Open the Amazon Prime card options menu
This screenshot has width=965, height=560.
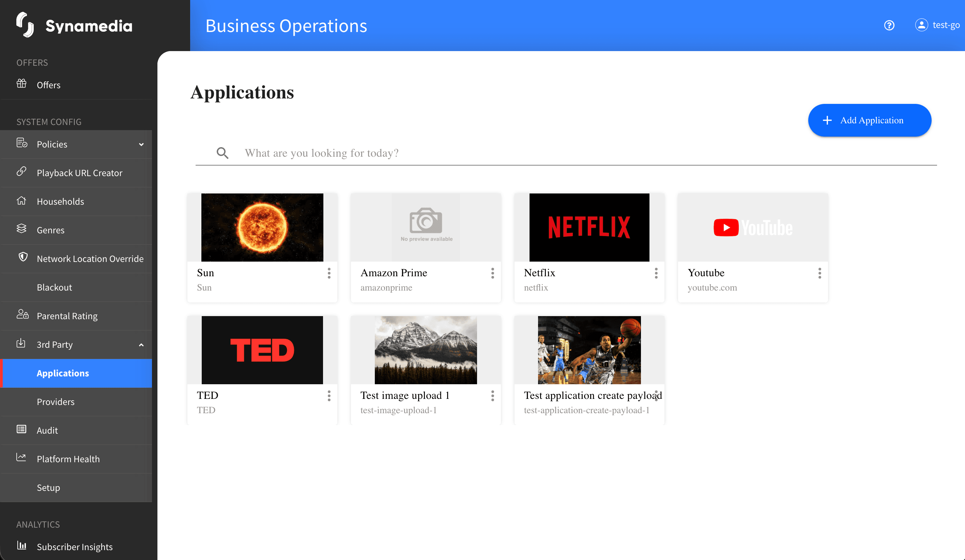tap(492, 273)
